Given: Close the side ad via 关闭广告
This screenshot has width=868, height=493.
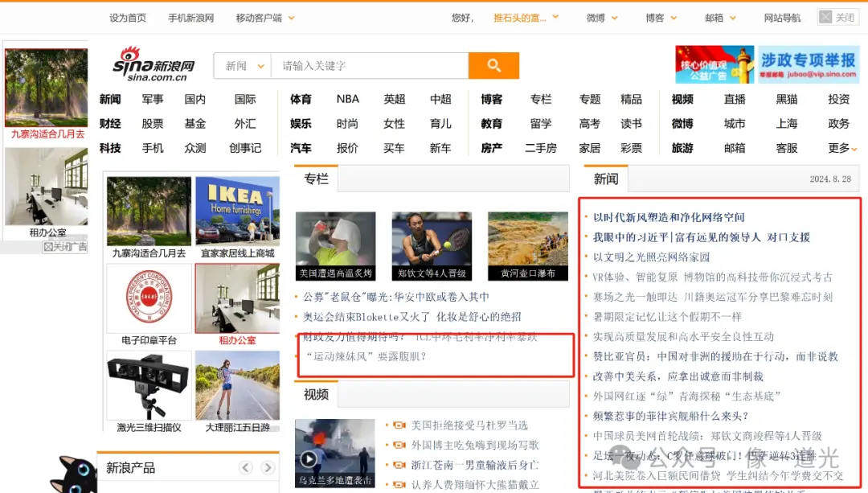Looking at the screenshot, I should click(x=65, y=246).
